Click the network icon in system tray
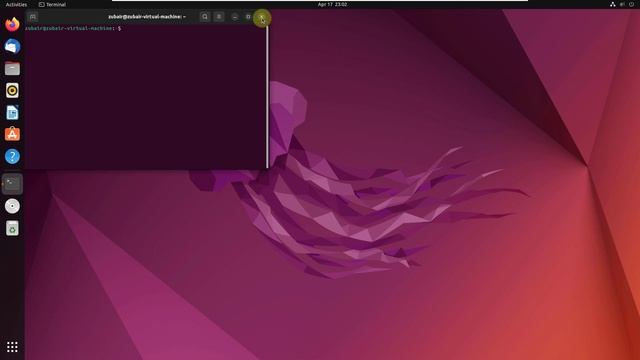Screen dimensions: 640x360 613,4
